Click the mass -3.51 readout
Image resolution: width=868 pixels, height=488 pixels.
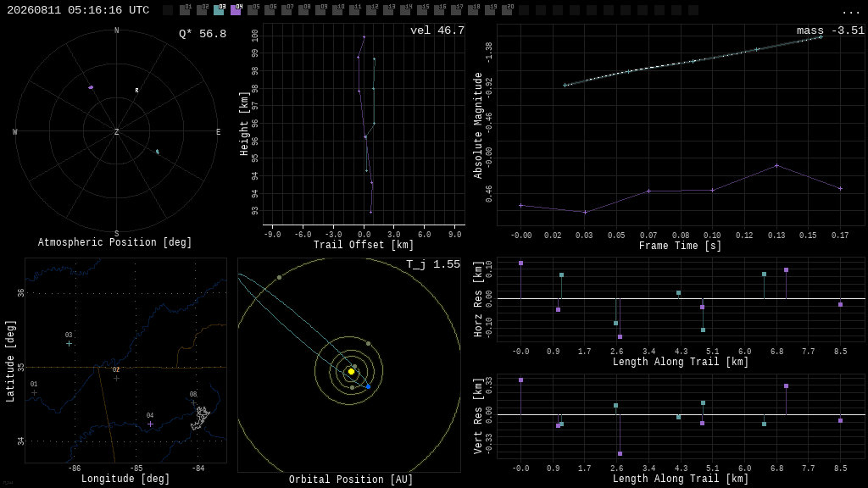tap(831, 30)
